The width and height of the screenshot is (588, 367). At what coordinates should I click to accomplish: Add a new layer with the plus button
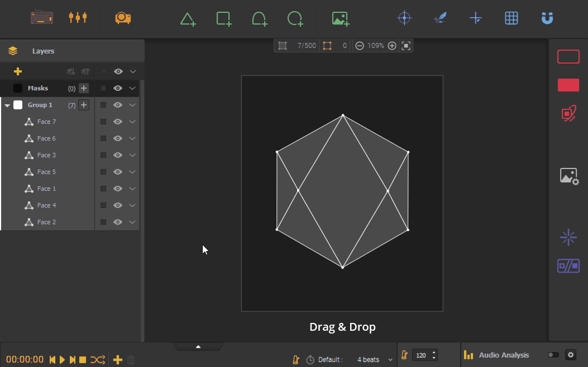tap(17, 71)
